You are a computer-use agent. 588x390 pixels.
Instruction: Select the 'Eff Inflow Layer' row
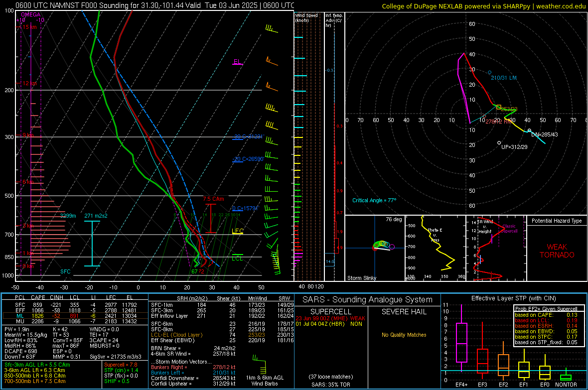tap(222, 316)
